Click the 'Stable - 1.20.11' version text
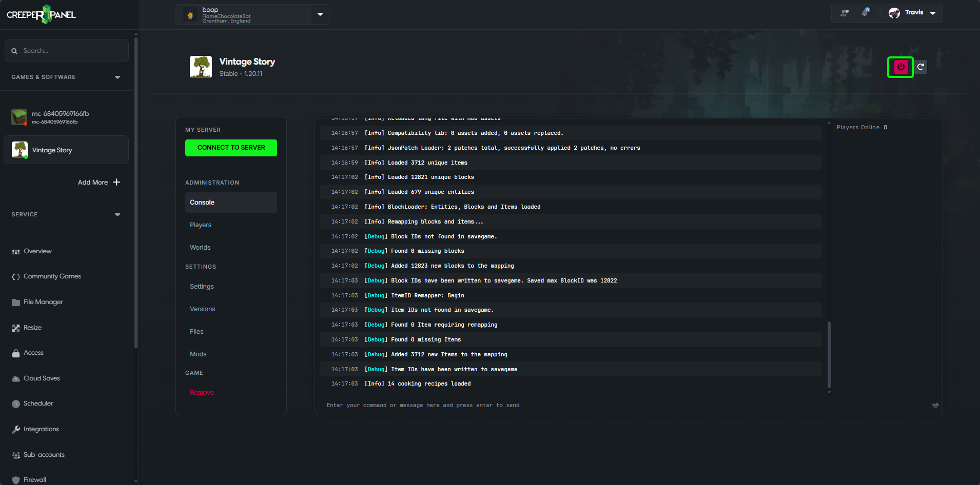Image resolution: width=980 pixels, height=485 pixels. click(241, 74)
